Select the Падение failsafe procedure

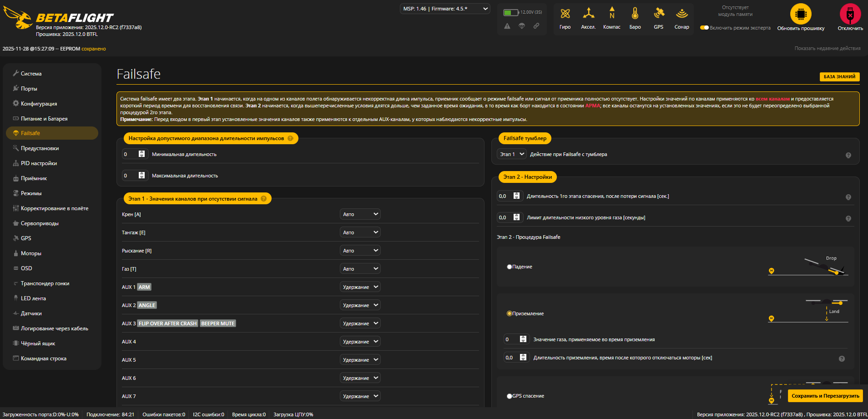click(509, 267)
